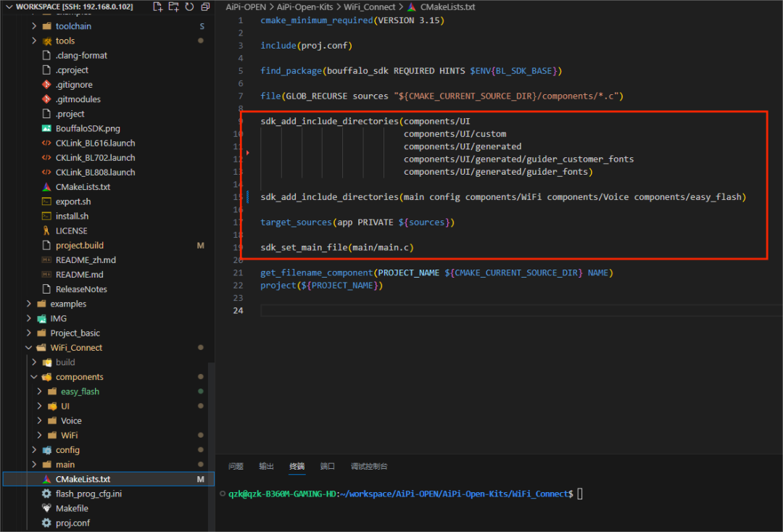Click the New Folder icon in explorer header
Screen dimensions: 783x532
pos(173,7)
